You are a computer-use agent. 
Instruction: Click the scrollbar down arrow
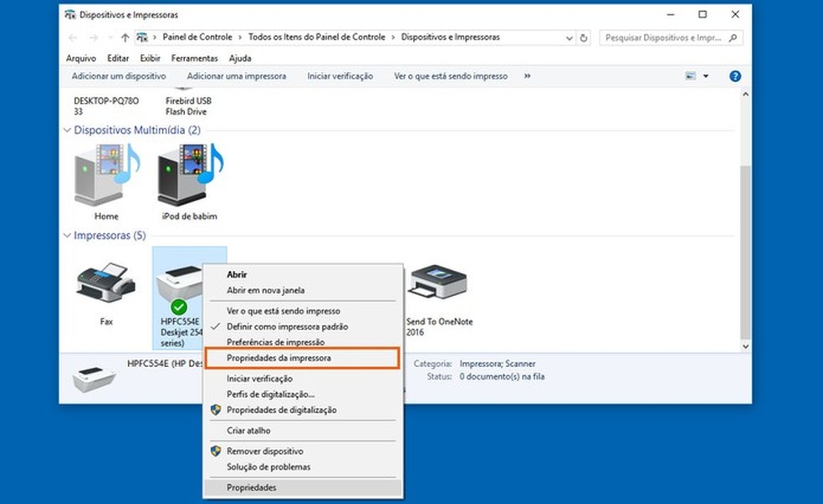pos(744,347)
